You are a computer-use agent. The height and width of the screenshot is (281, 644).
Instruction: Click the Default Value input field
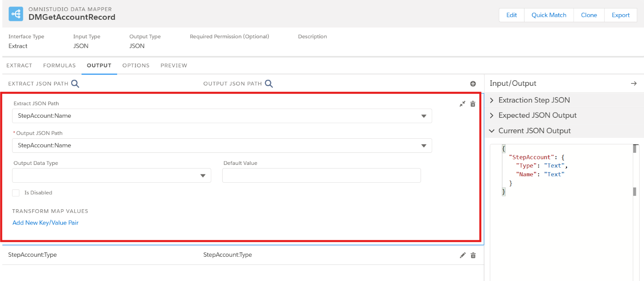coord(321,175)
